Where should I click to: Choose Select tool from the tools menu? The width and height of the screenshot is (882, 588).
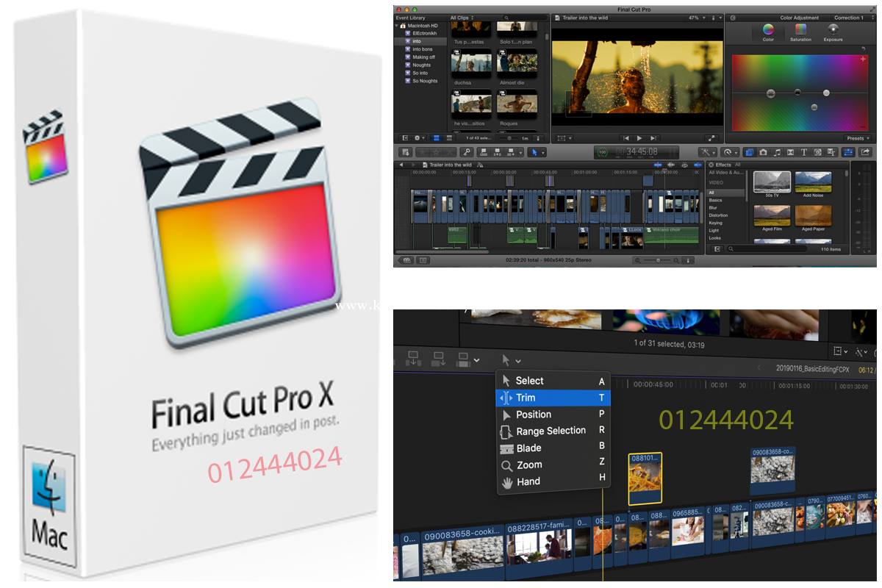click(x=553, y=381)
